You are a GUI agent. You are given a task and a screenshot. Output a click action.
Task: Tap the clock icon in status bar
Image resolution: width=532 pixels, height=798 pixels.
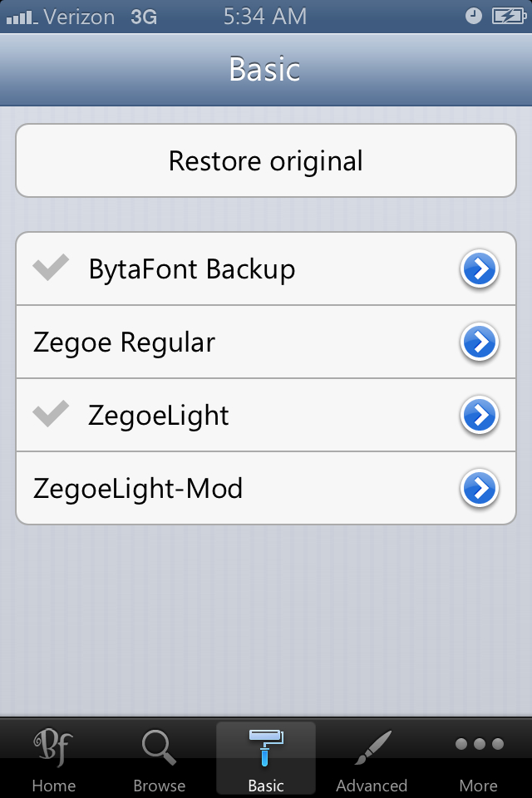click(473, 16)
